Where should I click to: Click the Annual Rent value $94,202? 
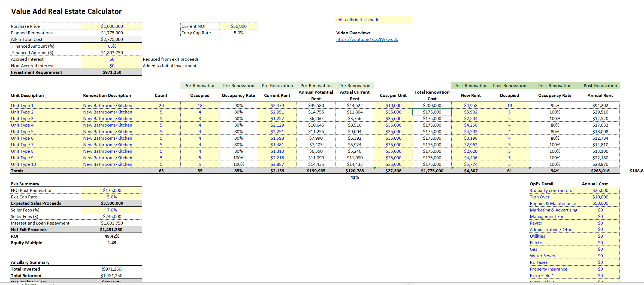600,105
